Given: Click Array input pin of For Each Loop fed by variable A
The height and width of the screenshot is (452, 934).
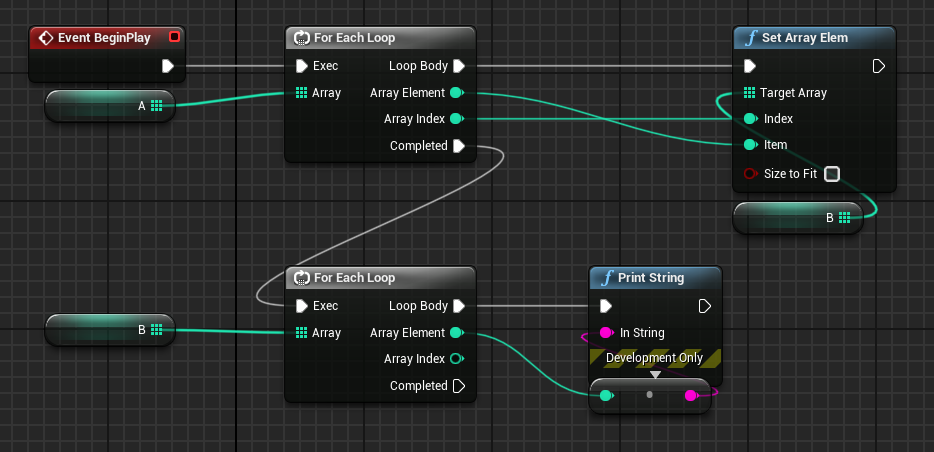Looking at the screenshot, I should click(x=301, y=92).
